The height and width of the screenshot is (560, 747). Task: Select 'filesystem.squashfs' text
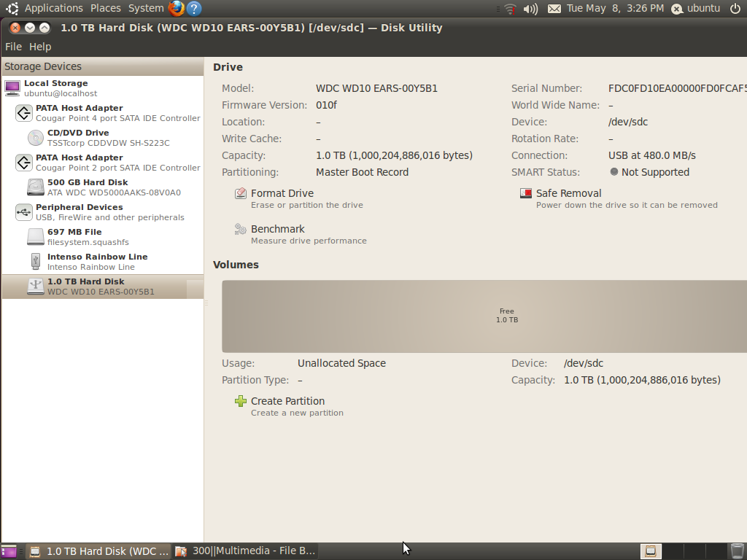[88, 242]
